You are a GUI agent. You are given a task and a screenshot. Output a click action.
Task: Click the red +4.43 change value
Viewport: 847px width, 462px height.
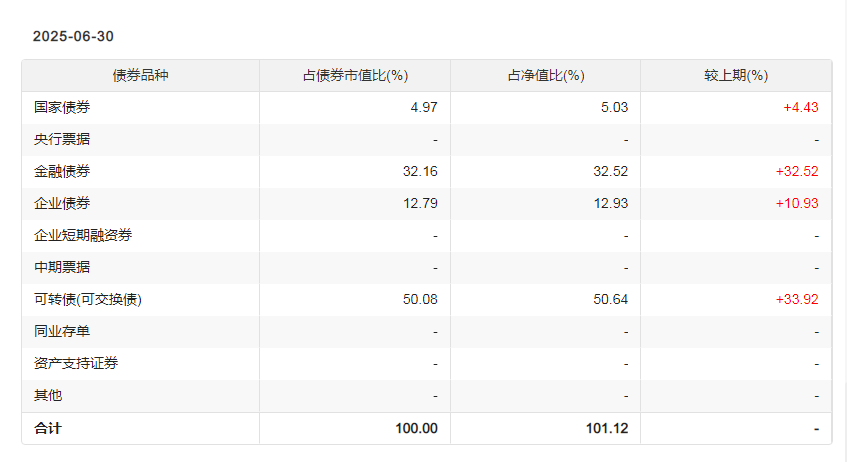[x=801, y=107]
